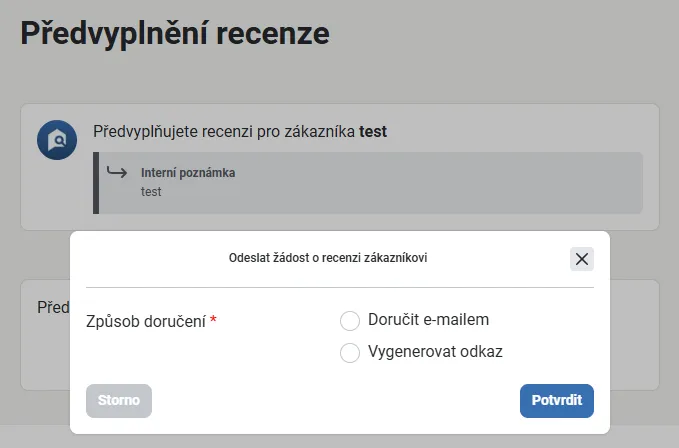Select the "Doručit e-mailem" radio button
The height and width of the screenshot is (448, 679).
click(x=350, y=320)
